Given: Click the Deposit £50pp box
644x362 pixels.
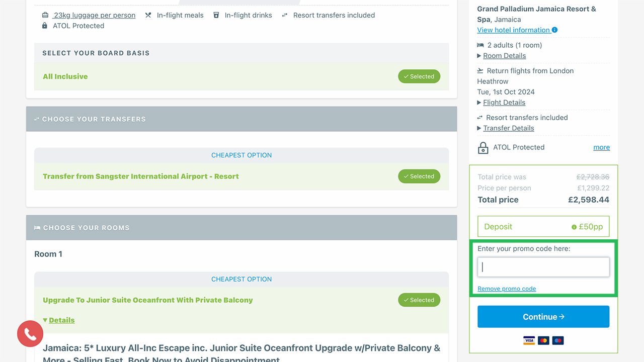Looking at the screenshot, I should [x=543, y=227].
